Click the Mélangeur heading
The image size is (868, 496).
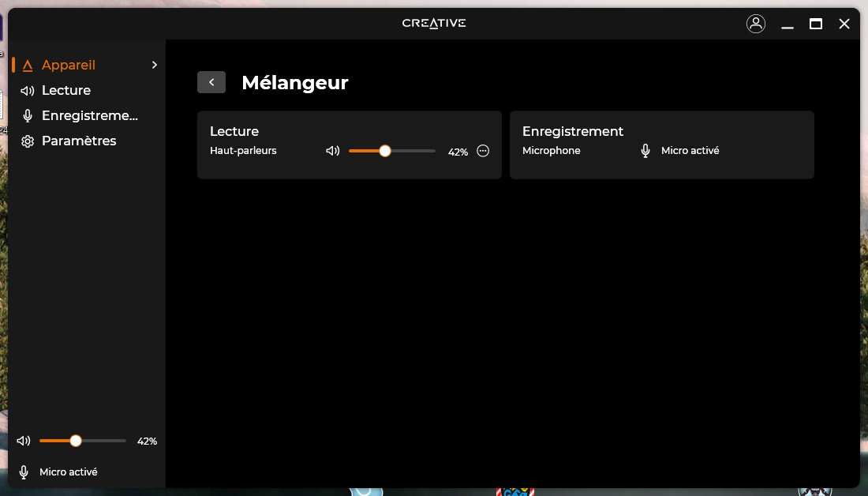295,82
